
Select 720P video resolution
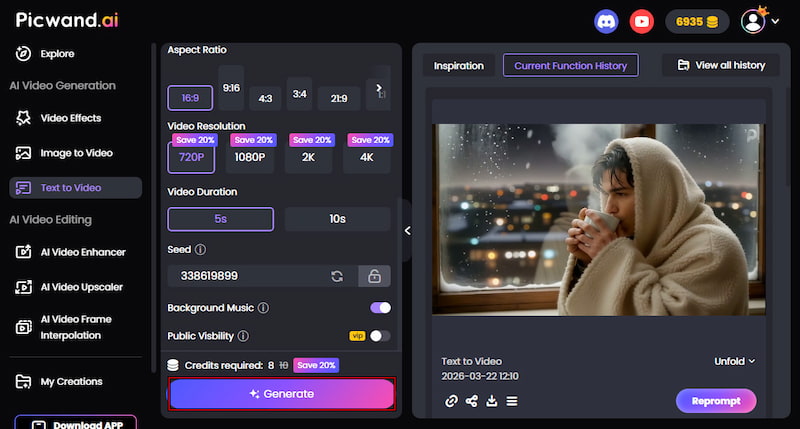point(191,158)
